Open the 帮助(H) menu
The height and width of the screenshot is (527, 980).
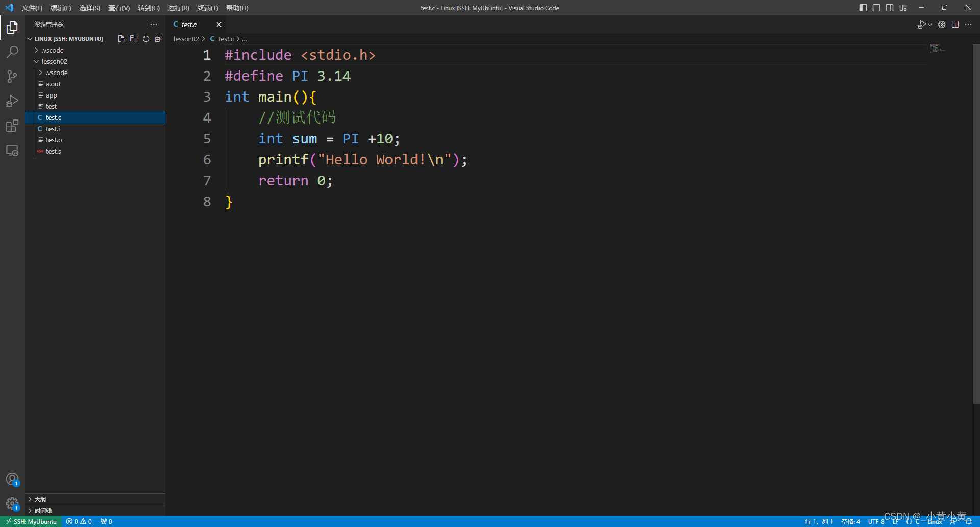coord(237,8)
